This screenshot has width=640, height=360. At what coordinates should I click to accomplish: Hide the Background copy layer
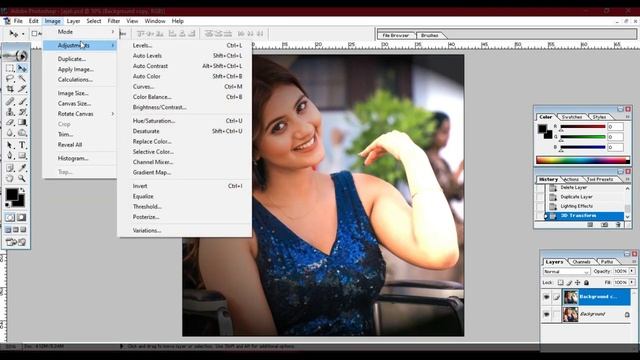[547, 297]
